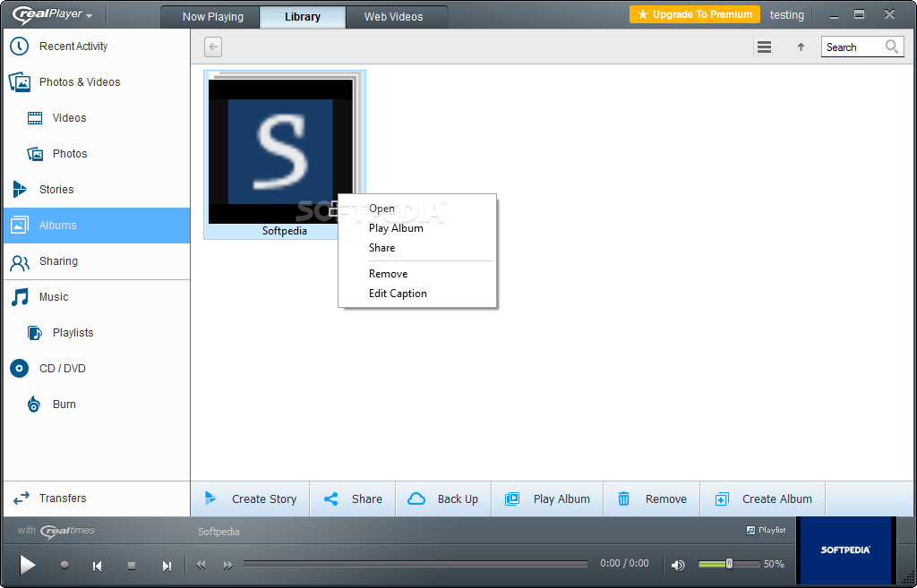Click the magnifying glass search icon
Viewport: 917px width, 588px height.
coord(891,47)
